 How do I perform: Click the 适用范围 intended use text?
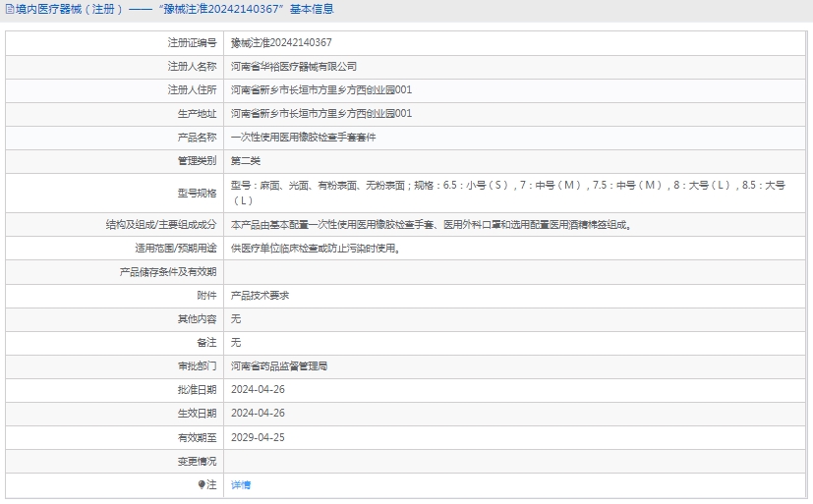[x=315, y=249]
